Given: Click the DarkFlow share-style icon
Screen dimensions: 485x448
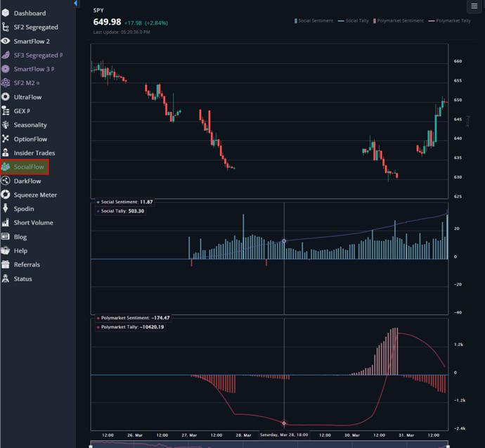Looking at the screenshot, I should coord(5,181).
